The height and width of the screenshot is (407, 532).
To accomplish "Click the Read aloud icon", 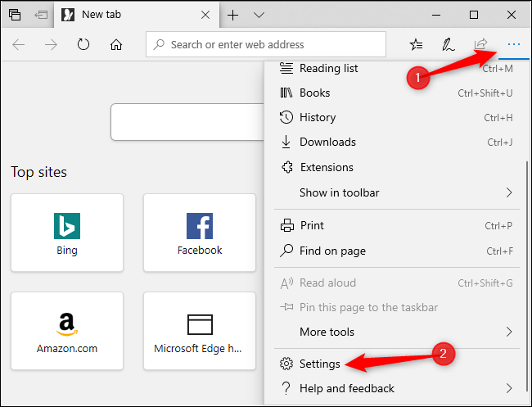I will [x=286, y=283].
